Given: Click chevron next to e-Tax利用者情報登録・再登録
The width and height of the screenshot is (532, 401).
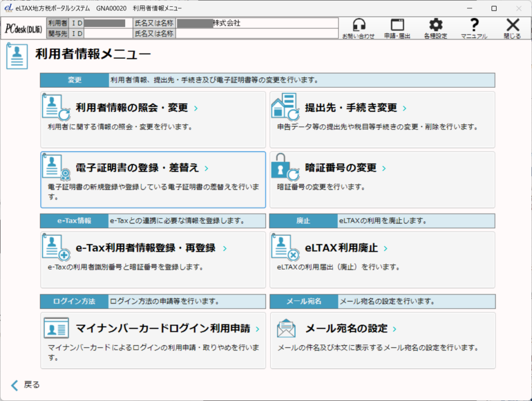Looking at the screenshot, I should pos(224,248).
